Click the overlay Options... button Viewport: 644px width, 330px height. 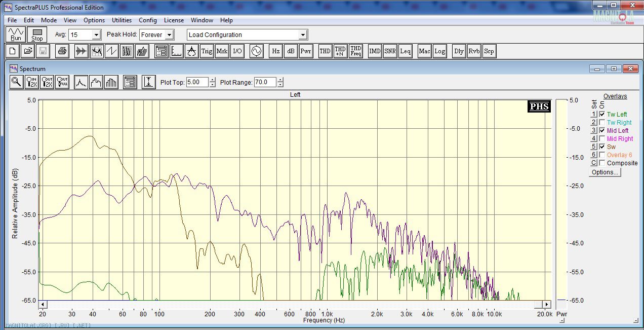click(x=605, y=172)
